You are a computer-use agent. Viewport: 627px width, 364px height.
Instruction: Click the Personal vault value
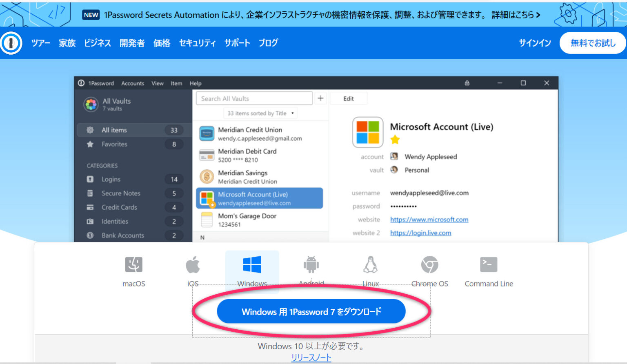point(417,170)
